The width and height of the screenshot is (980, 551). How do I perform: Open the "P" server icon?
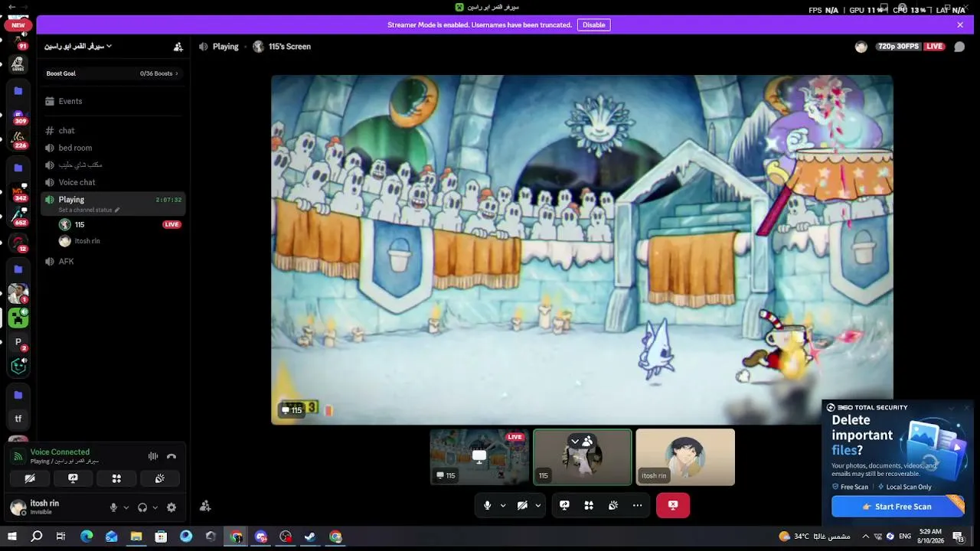click(x=18, y=342)
